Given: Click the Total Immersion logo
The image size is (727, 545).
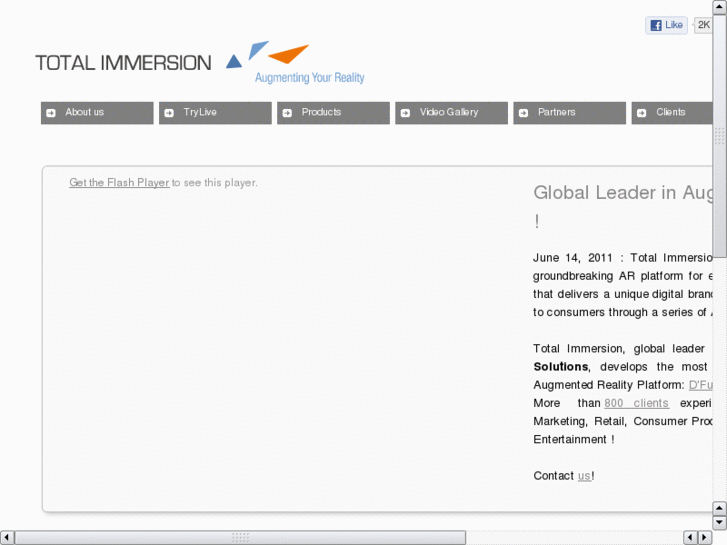Looking at the screenshot, I should click(200, 63).
